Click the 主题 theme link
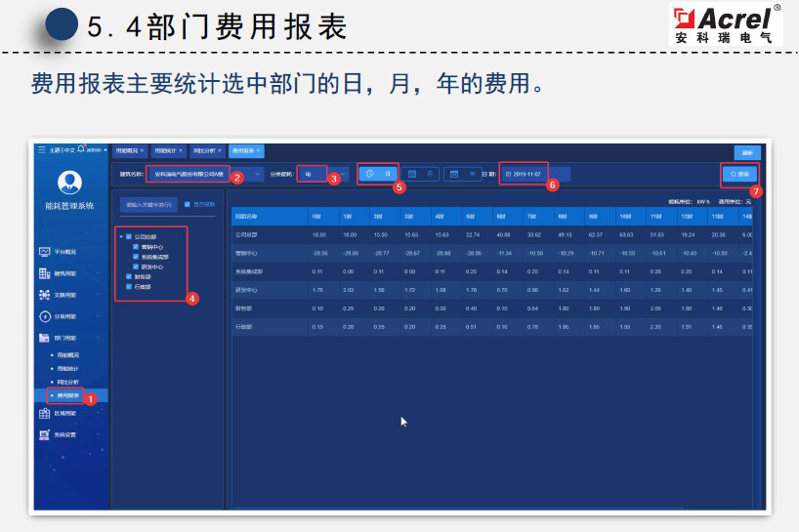The image size is (799, 532). click(x=55, y=150)
